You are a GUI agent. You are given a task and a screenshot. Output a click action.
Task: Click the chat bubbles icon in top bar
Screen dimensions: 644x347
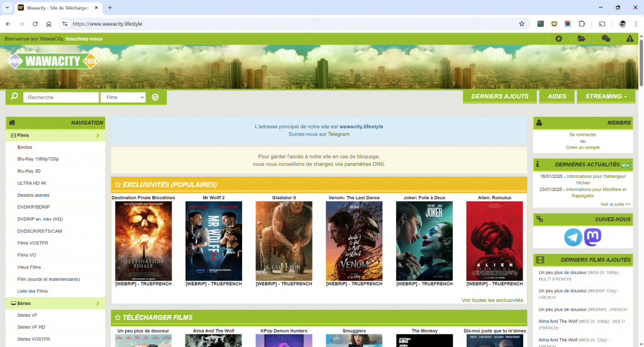pos(606,38)
